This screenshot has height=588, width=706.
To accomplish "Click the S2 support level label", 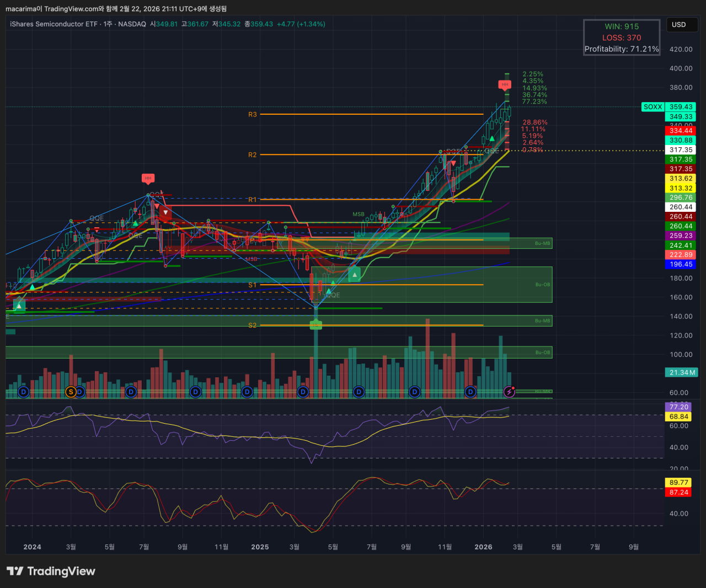I will (252, 325).
